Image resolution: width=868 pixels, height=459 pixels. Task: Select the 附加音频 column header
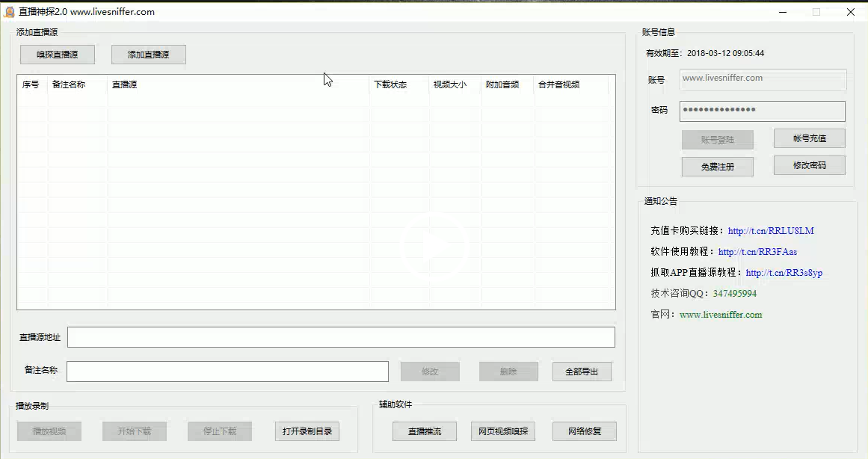pos(508,84)
